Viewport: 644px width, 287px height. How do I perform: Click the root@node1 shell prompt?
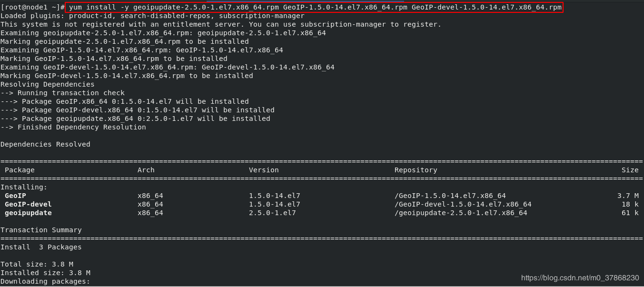pos(32,7)
